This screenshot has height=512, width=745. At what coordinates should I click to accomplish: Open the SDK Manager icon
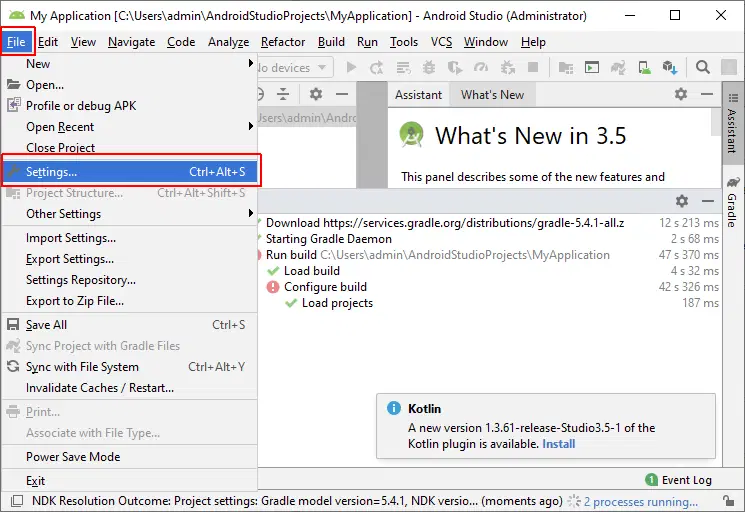tap(670, 67)
